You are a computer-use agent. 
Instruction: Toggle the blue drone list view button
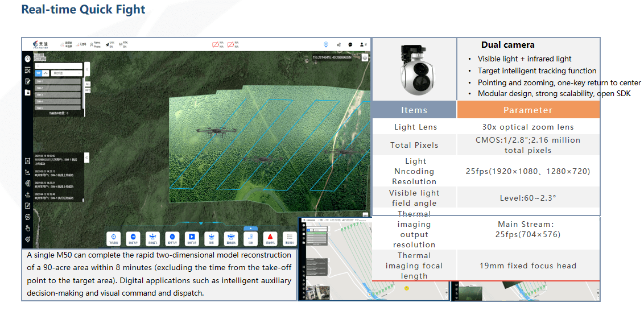click(x=39, y=73)
